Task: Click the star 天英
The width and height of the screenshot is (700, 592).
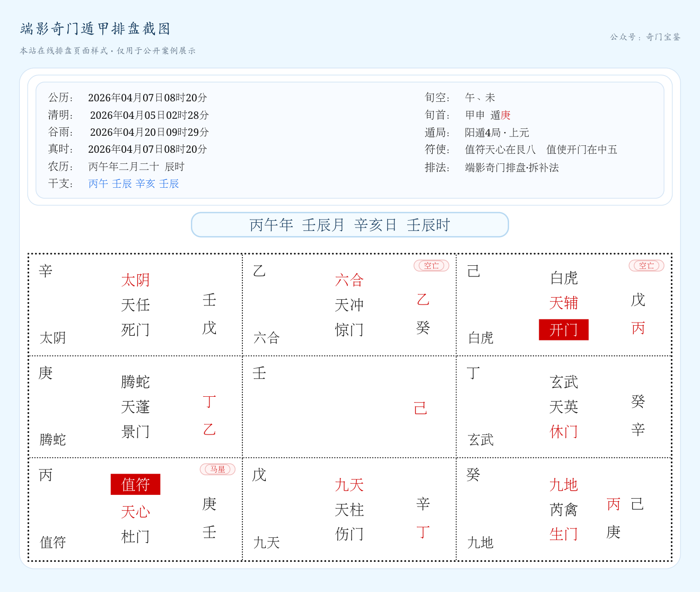Action: [564, 407]
